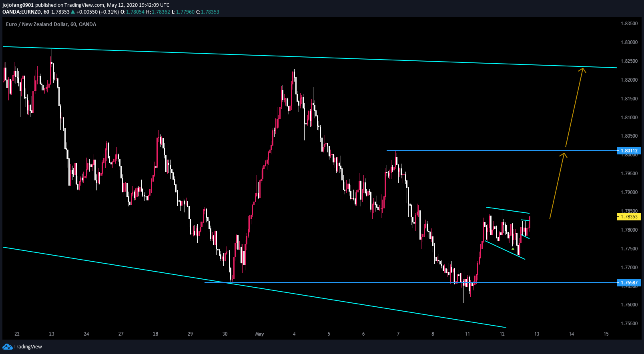Click the date label 12 on the time axis

coord(502,334)
